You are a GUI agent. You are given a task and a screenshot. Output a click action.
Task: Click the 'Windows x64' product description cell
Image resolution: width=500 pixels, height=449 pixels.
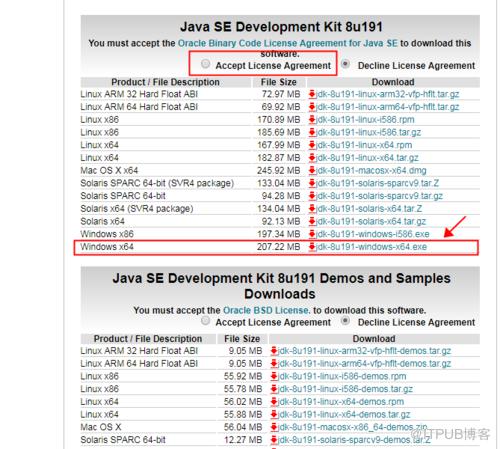click(107, 247)
